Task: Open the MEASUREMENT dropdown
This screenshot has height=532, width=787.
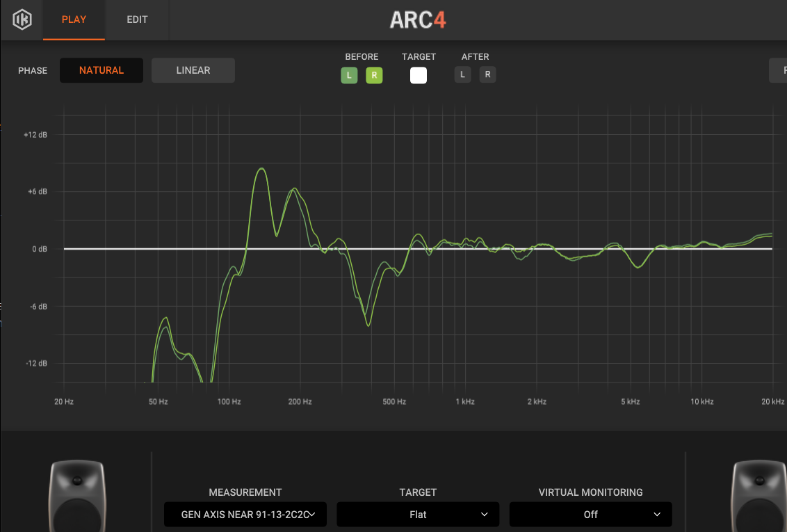Action: pos(245,515)
